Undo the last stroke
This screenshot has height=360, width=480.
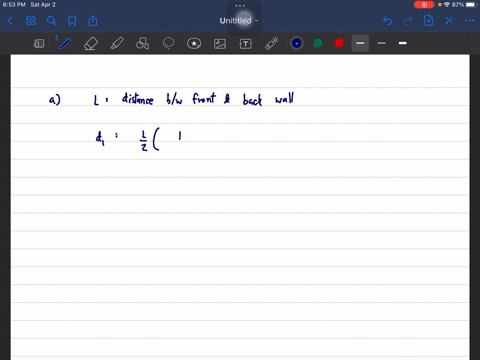387,21
